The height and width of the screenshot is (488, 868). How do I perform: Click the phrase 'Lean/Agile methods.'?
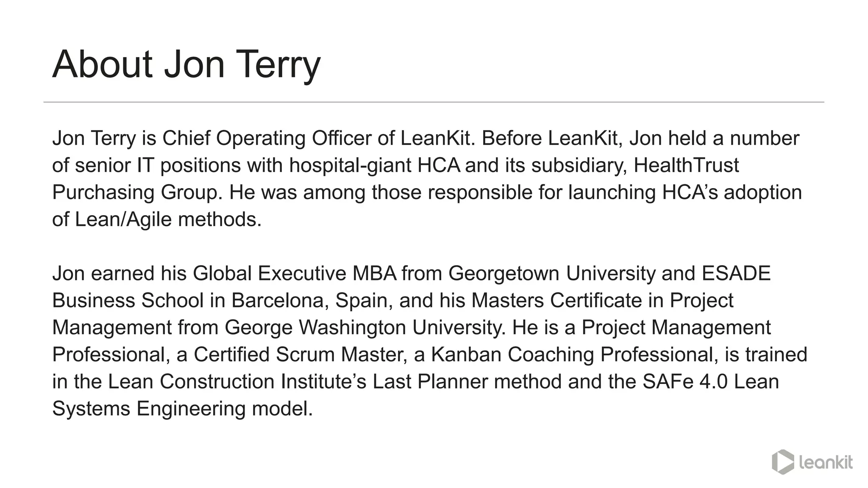[168, 219]
